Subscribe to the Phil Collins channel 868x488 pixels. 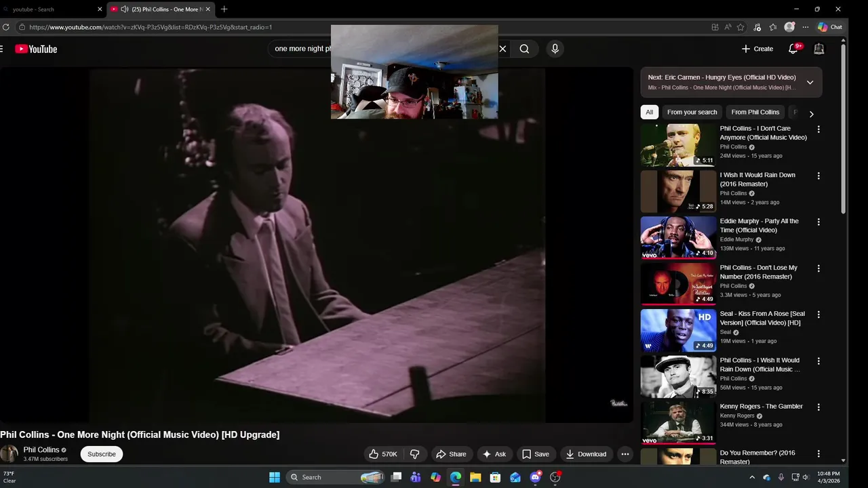click(x=102, y=454)
